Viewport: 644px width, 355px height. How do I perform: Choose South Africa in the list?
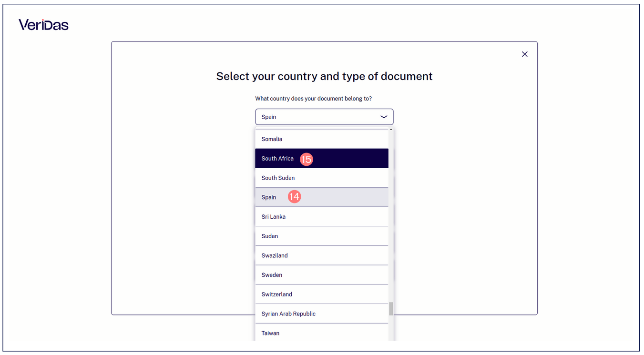point(322,158)
